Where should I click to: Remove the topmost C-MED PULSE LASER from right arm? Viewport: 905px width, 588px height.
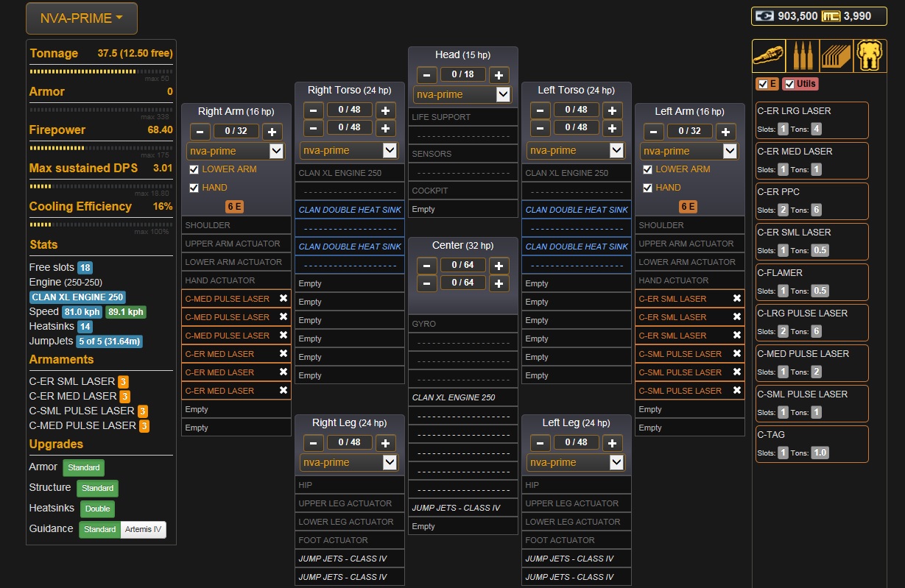(x=284, y=298)
